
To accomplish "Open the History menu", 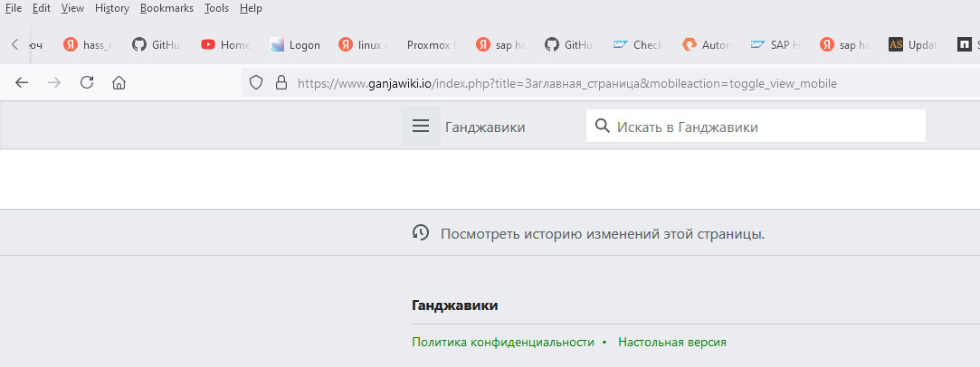I will click(112, 8).
